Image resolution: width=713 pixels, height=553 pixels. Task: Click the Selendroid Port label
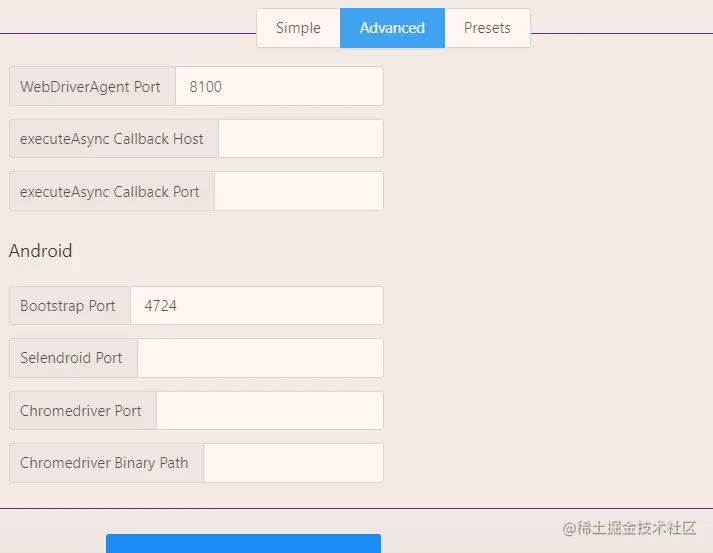coord(73,358)
